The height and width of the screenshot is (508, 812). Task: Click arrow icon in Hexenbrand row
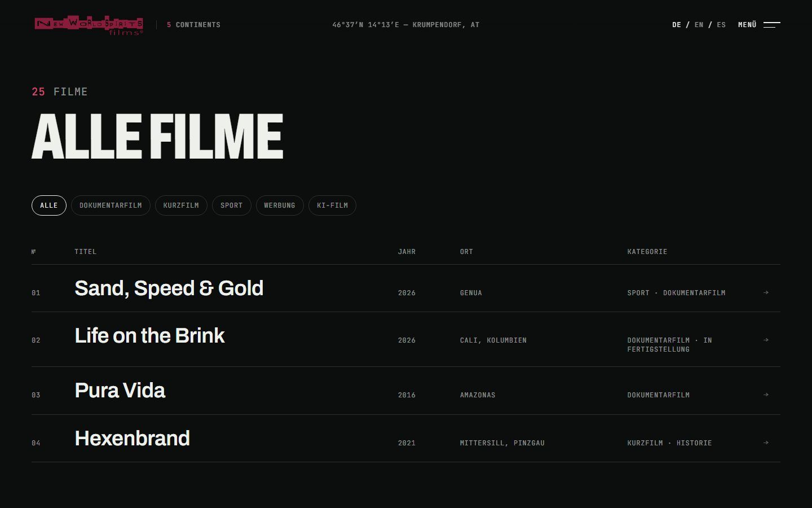tap(766, 443)
